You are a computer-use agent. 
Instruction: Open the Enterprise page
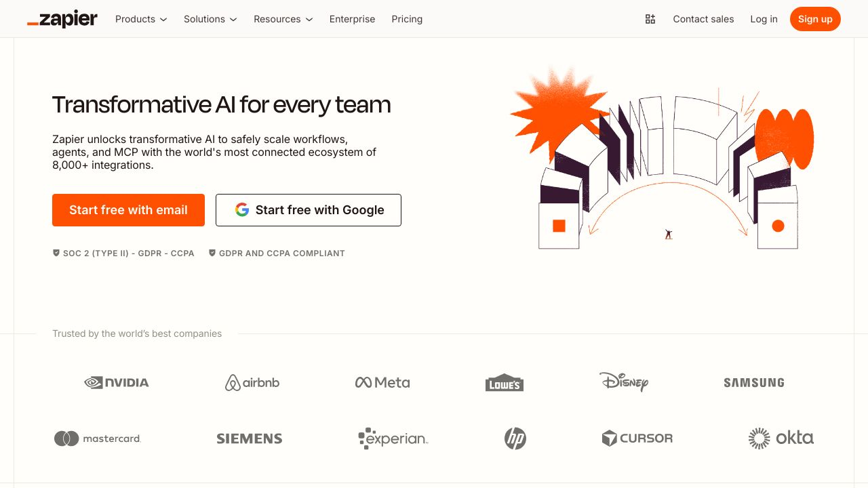point(352,19)
